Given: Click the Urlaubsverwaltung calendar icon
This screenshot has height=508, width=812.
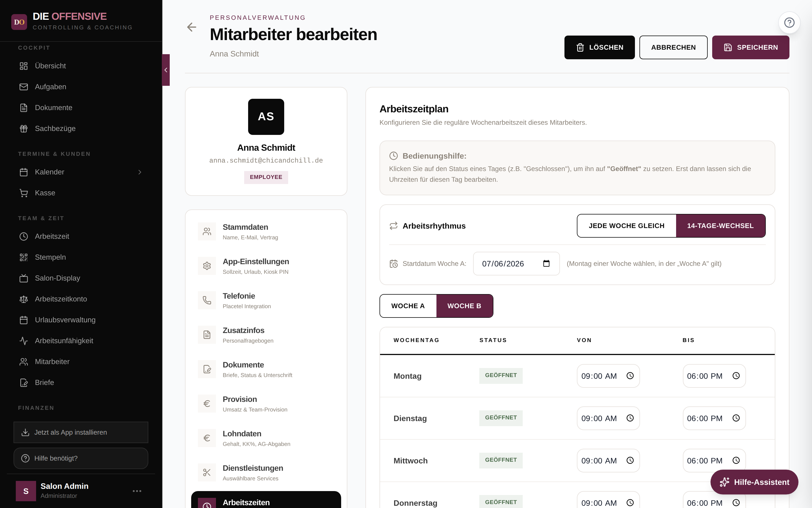Looking at the screenshot, I should click(23, 320).
